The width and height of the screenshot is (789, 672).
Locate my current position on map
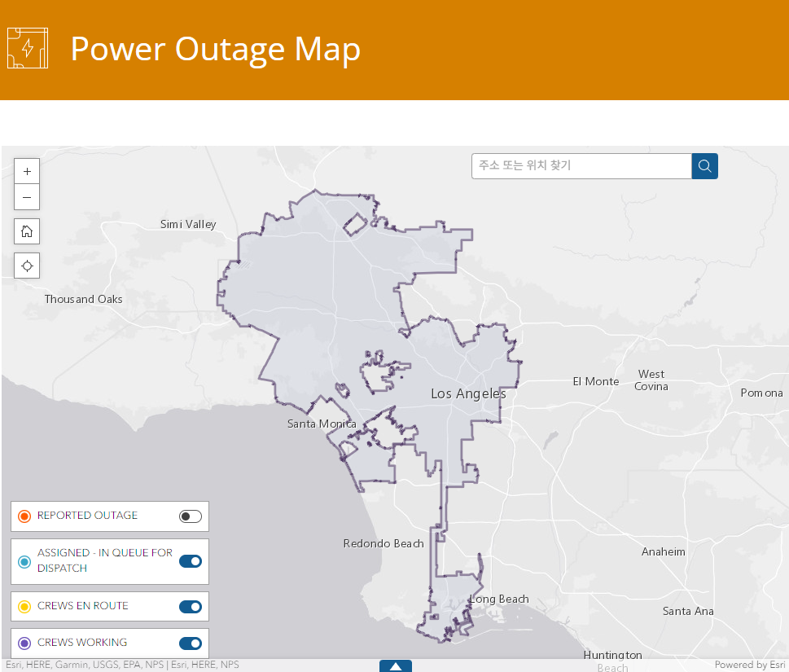(27, 266)
